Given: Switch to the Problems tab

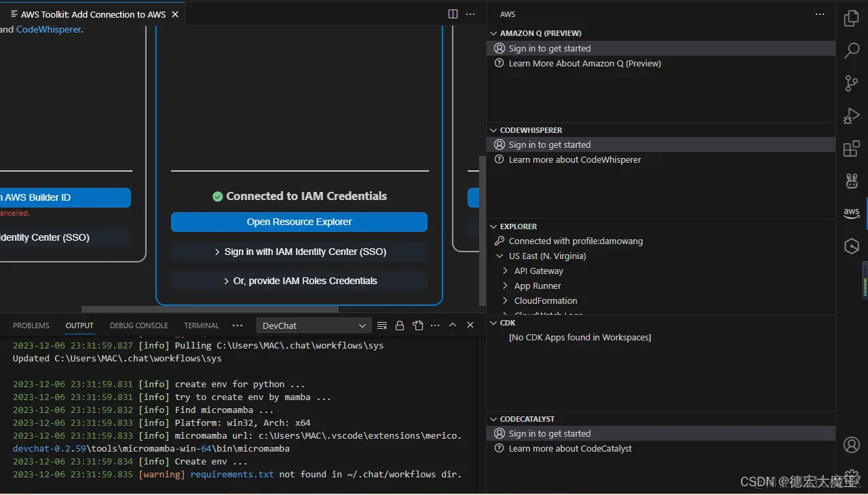Looking at the screenshot, I should pyautogui.click(x=31, y=325).
